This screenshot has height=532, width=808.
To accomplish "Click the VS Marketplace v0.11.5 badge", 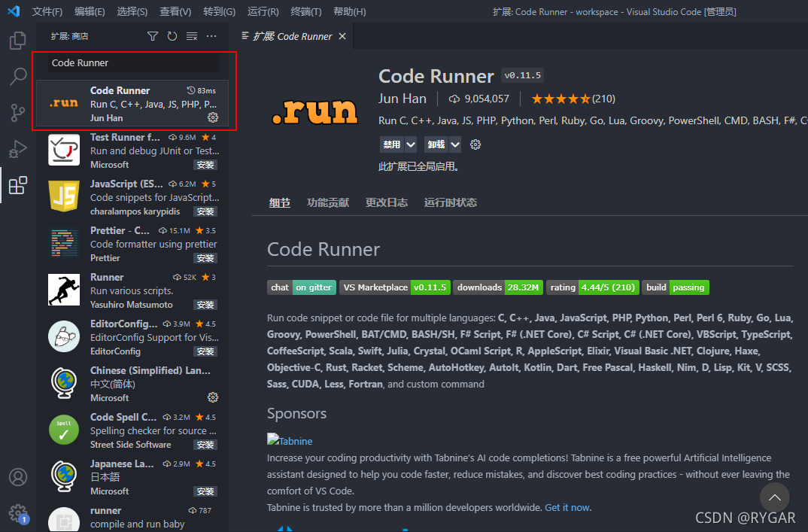I will tap(395, 287).
